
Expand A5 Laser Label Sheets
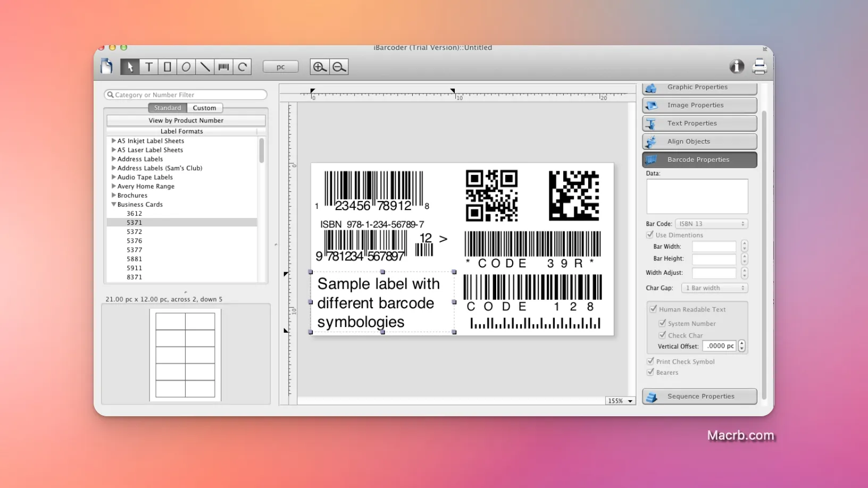(x=113, y=150)
